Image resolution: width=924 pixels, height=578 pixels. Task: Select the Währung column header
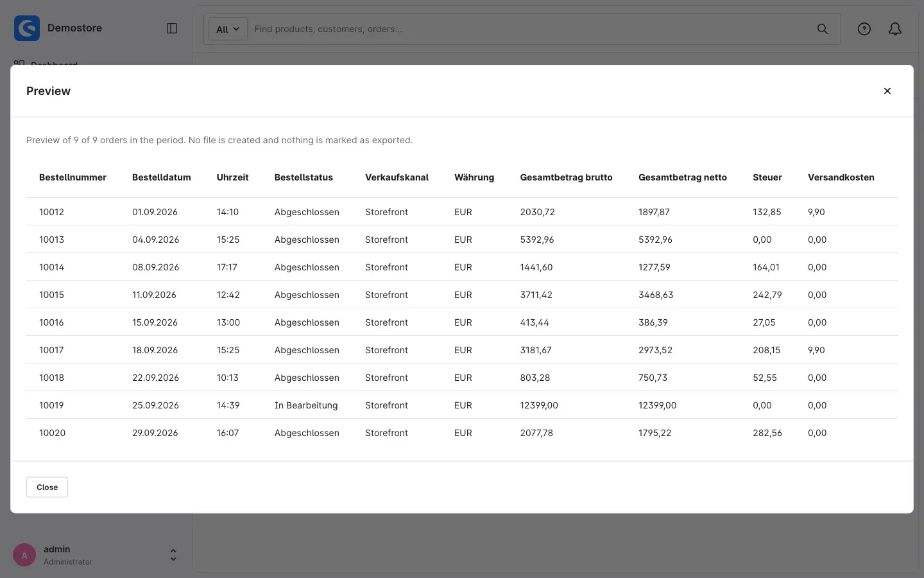[474, 177]
